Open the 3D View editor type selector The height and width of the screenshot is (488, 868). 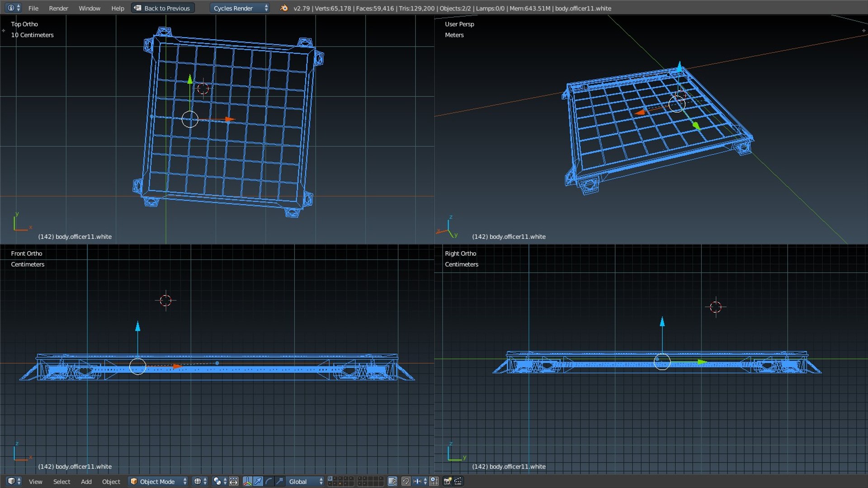pyautogui.click(x=14, y=481)
